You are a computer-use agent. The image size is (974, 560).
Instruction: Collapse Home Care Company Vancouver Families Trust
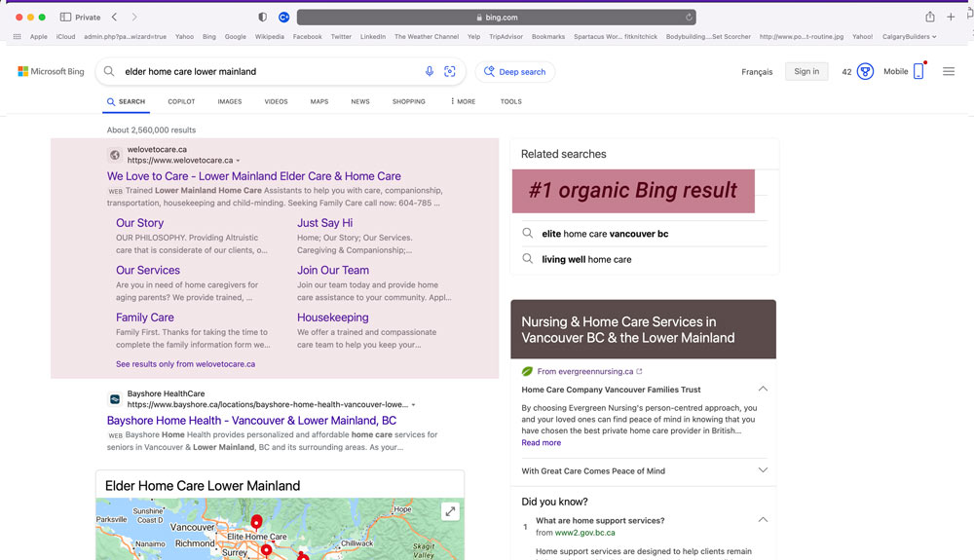point(763,389)
